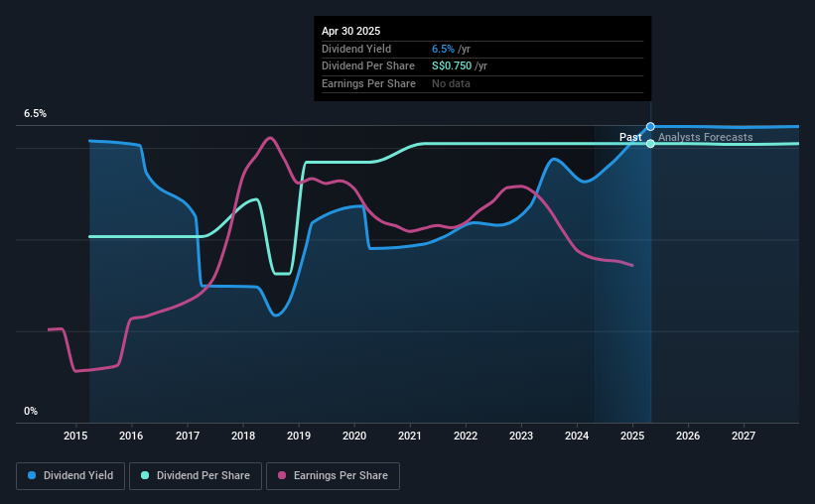The image size is (815, 504).
Task: Click the 6.5% /yr tooltip value
Action: (x=451, y=49)
